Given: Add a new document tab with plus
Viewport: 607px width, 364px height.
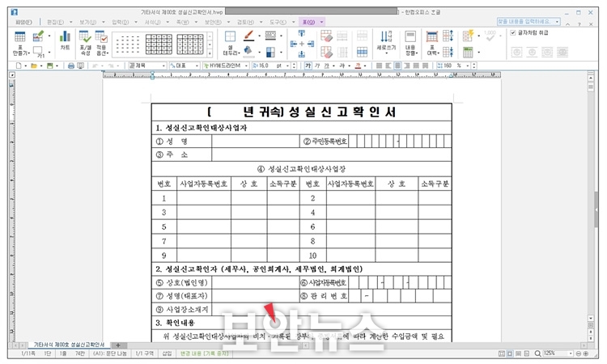Looking at the screenshot, I should (118, 345).
